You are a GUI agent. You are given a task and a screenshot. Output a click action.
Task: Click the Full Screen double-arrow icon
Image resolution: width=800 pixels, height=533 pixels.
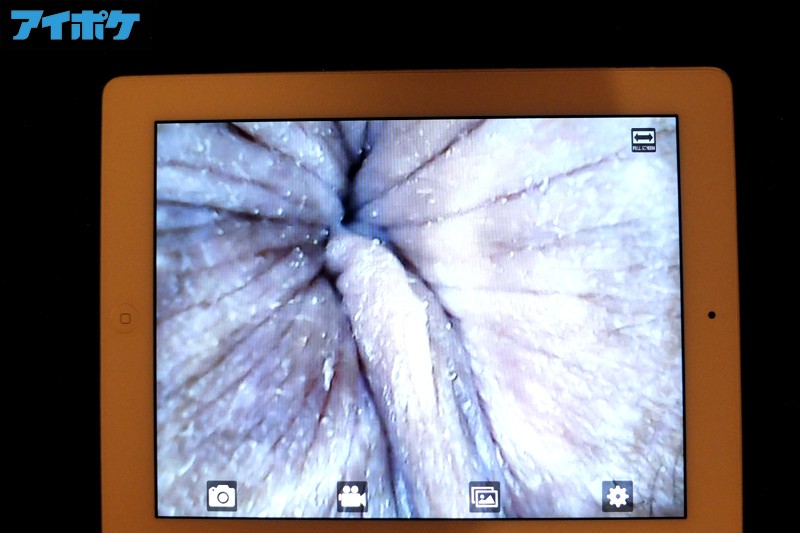[644, 140]
